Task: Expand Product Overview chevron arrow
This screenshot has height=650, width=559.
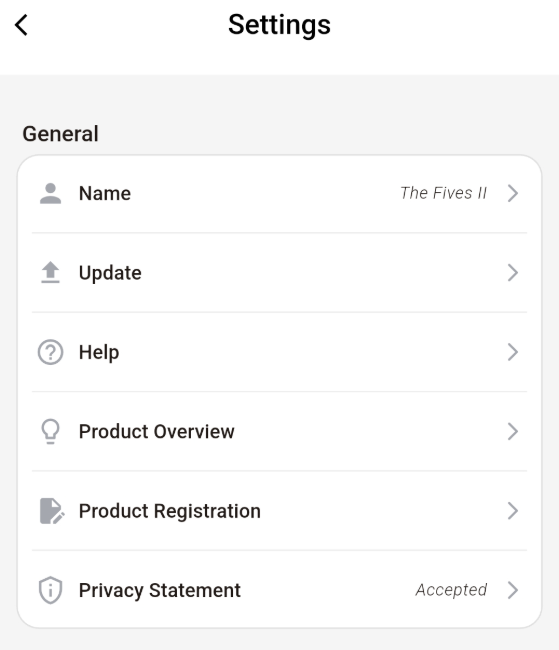Action: (x=513, y=432)
